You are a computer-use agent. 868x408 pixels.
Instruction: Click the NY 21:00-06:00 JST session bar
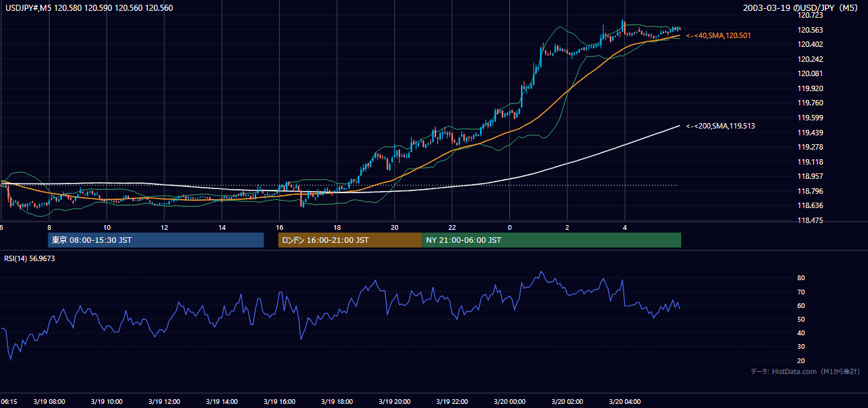click(x=551, y=240)
